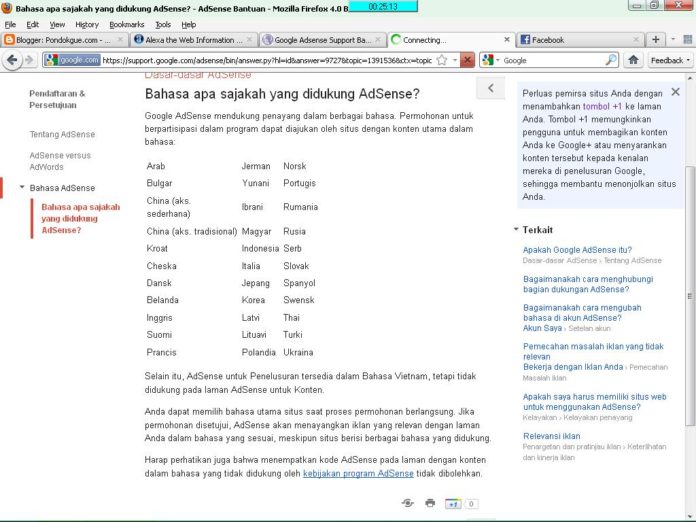Click the browser Back arrow button
The width and height of the screenshot is (696, 522).
(x=12, y=60)
